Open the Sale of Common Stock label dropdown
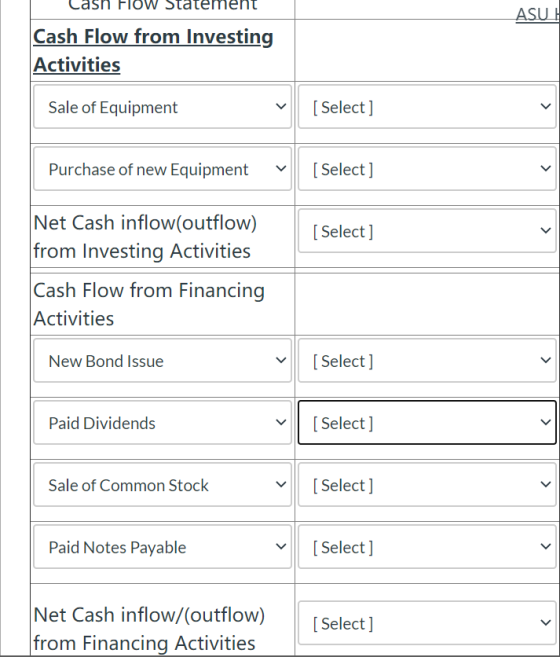 162,485
